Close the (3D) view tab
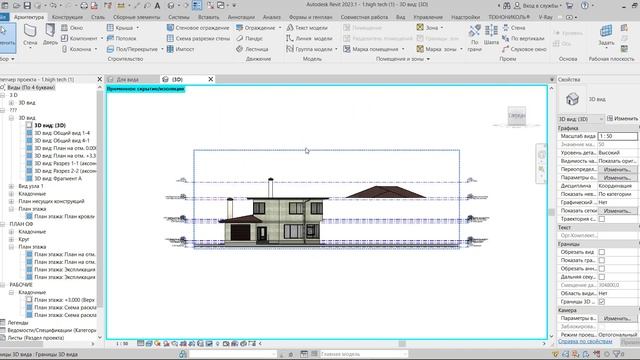 point(211,79)
